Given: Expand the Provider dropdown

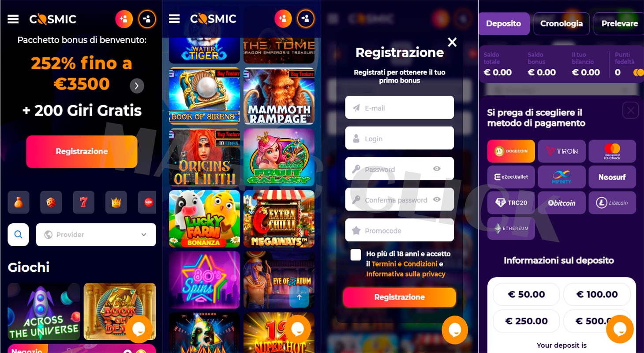Looking at the screenshot, I should 96,235.
